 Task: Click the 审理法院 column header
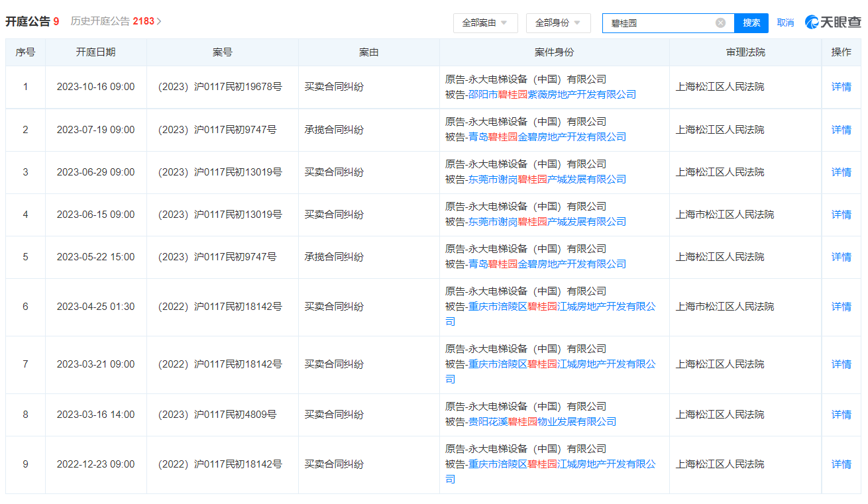pyautogui.click(x=745, y=52)
